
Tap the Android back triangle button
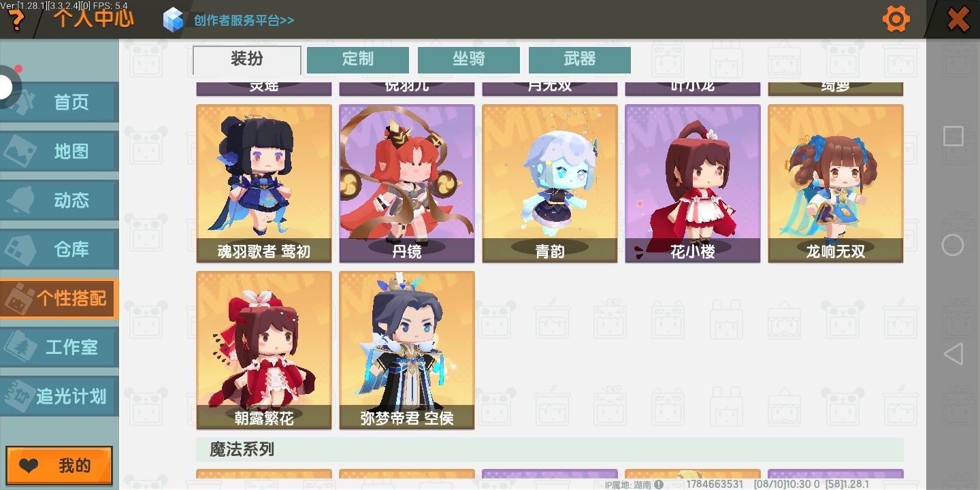click(x=953, y=354)
